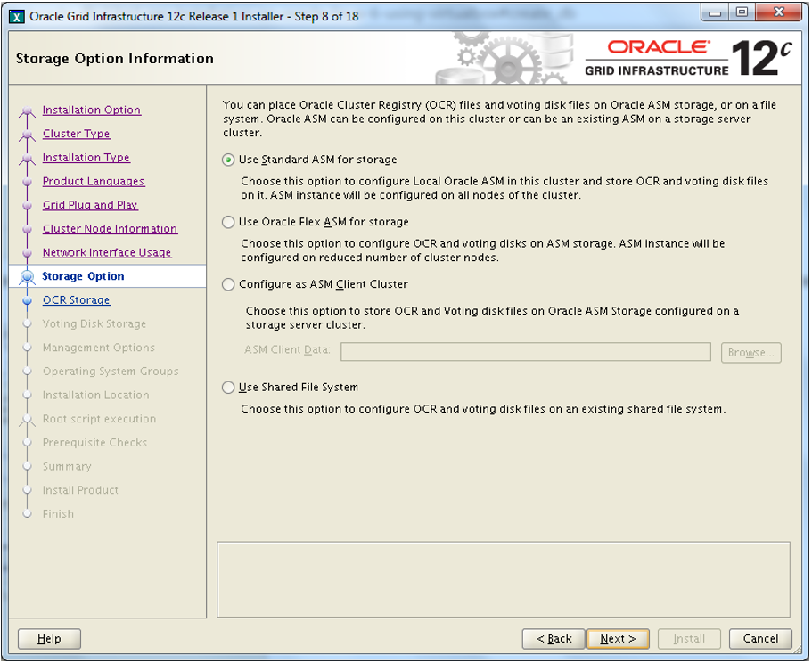
Task: Proceed with the Next button
Action: [618, 639]
